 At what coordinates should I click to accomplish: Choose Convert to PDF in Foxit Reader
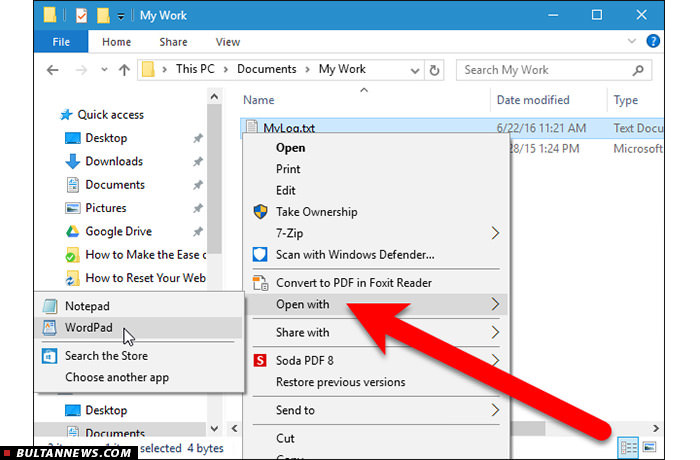354,283
